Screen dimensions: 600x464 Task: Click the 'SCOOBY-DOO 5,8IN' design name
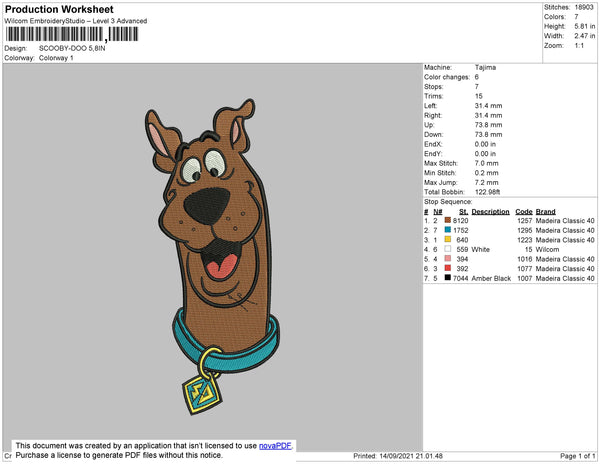[x=72, y=48]
